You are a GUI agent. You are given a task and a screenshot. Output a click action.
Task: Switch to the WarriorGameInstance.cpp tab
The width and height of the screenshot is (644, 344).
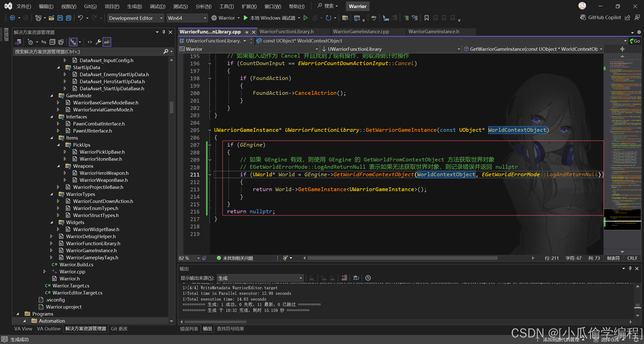361,32
